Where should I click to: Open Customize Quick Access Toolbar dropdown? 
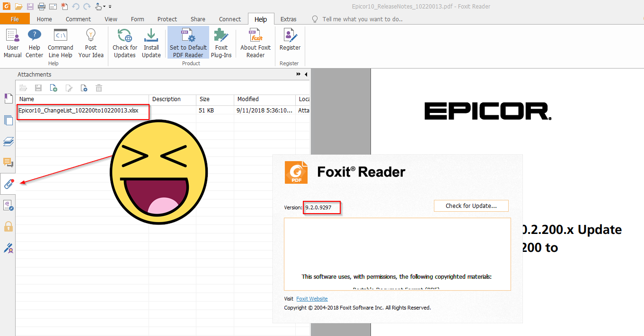pos(110,7)
